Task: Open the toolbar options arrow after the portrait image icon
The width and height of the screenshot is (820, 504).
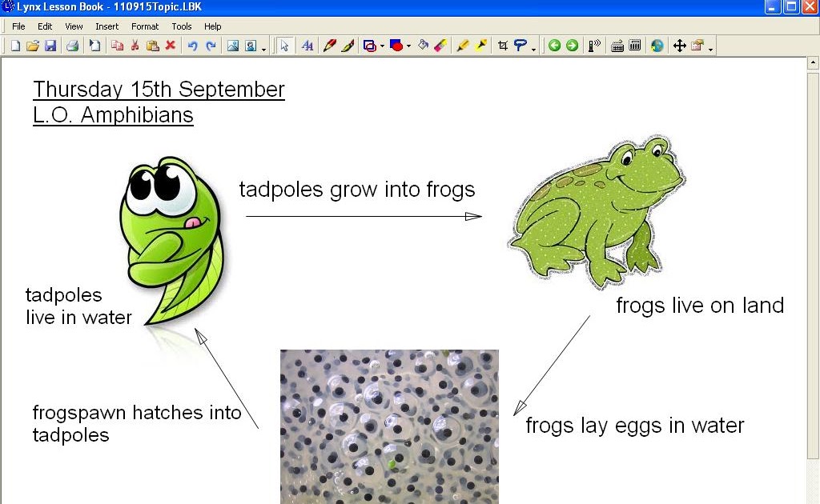Action: tap(263, 49)
